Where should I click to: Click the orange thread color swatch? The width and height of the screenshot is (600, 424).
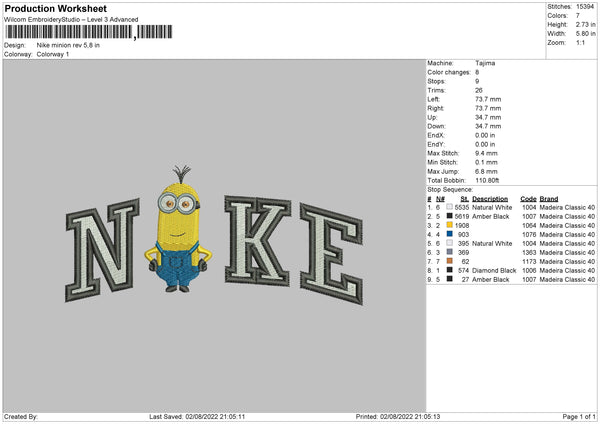click(450, 261)
